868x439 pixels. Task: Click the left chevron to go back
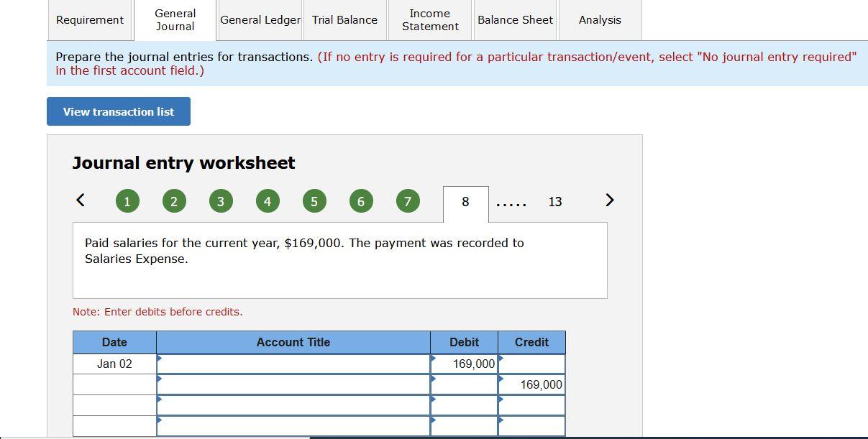80,200
